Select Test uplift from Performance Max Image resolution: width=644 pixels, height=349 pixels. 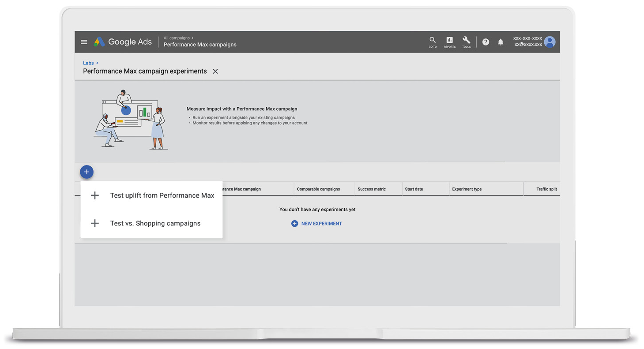(152, 195)
